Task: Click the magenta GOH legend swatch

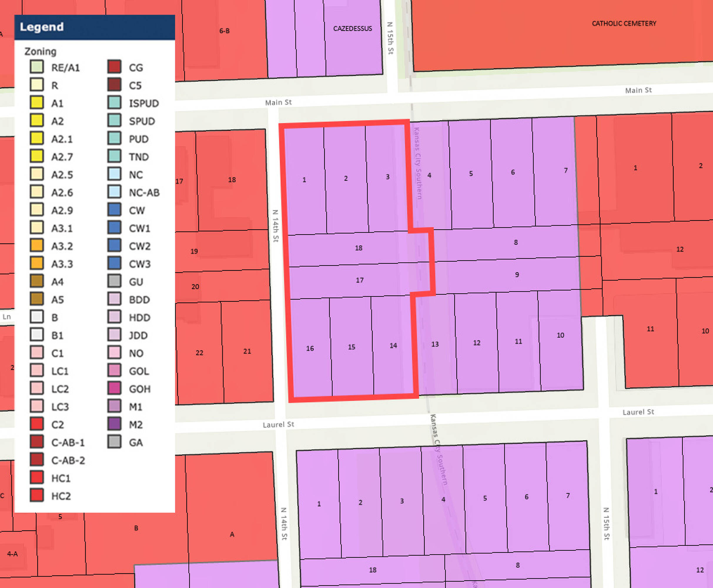Action: click(114, 388)
